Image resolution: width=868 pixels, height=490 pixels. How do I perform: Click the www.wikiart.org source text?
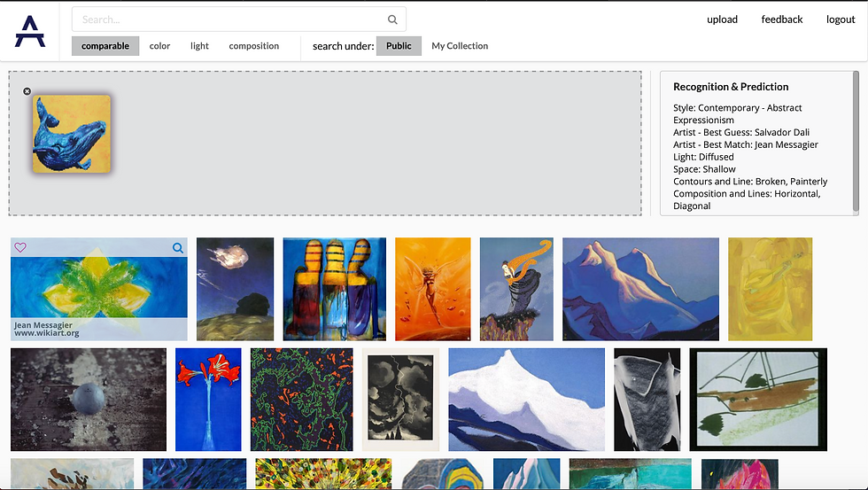(x=46, y=333)
